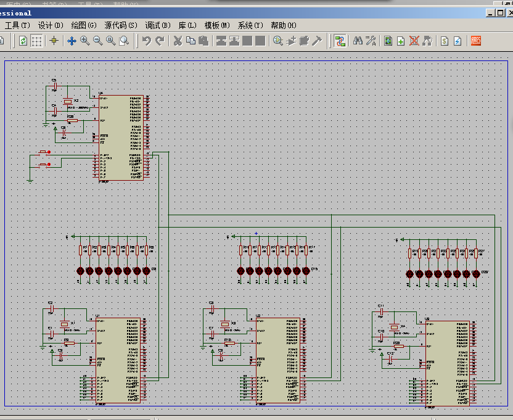
Task: Click the Decompose hammer icon
Action: coord(317,41)
